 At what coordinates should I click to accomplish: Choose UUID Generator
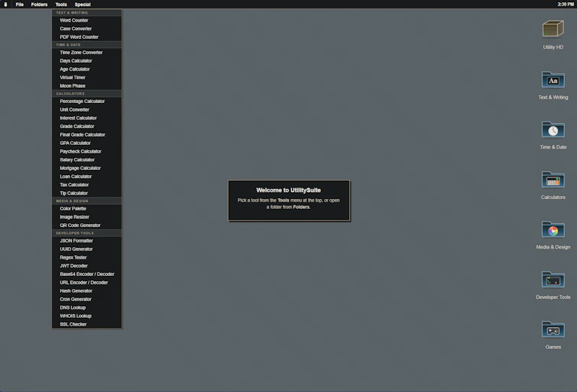point(87,249)
